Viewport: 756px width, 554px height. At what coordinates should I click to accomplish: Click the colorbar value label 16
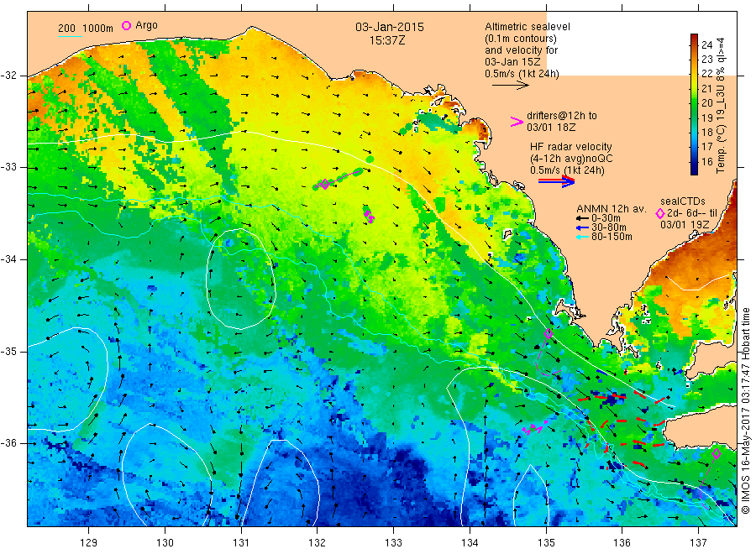(706, 162)
